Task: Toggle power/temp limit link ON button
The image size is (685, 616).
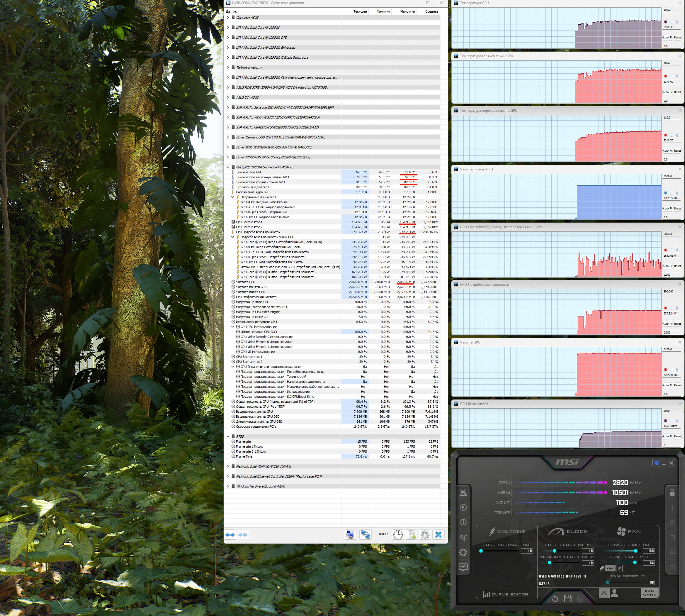Action: pyautogui.click(x=610, y=568)
